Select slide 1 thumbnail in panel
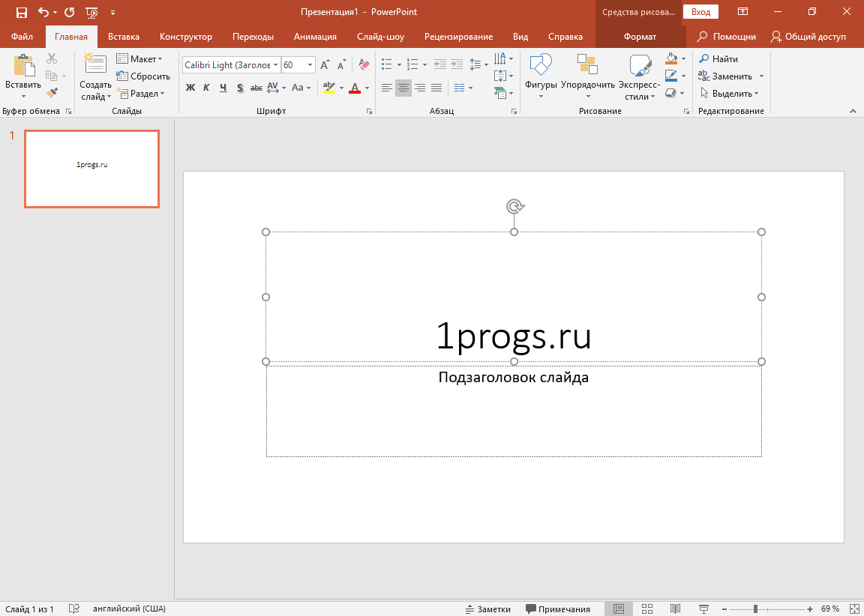 click(91, 169)
